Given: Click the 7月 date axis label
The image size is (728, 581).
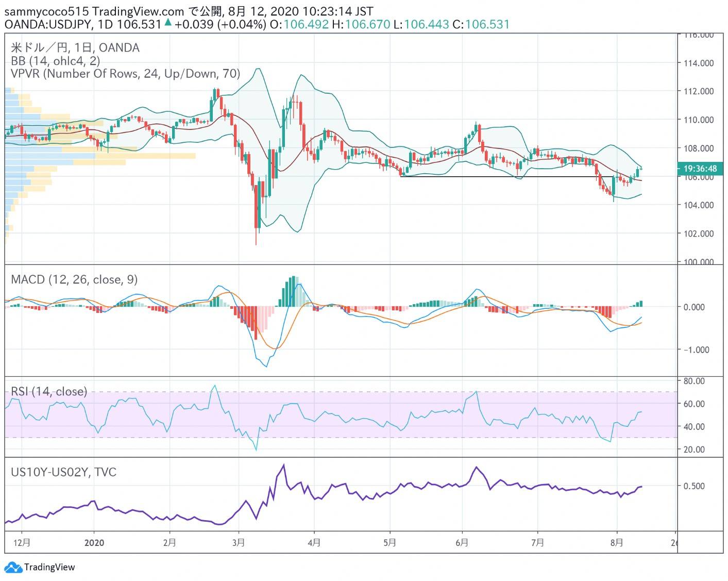Looking at the screenshot, I should [x=538, y=543].
